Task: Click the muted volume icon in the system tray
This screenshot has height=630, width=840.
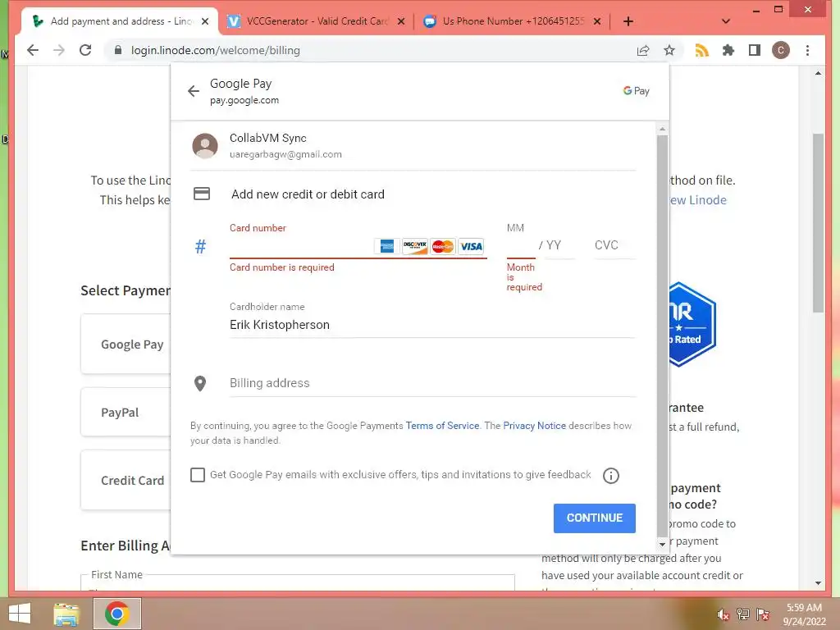Action: (x=723, y=614)
